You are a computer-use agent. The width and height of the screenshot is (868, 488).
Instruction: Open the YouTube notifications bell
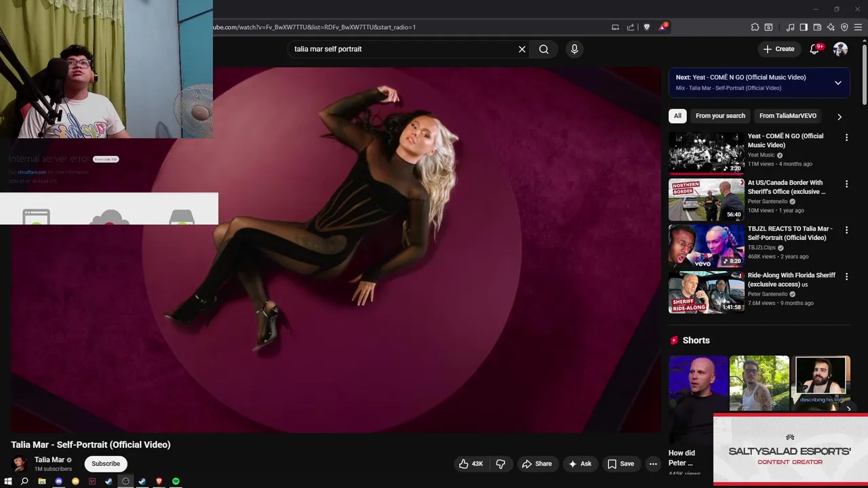(x=814, y=49)
